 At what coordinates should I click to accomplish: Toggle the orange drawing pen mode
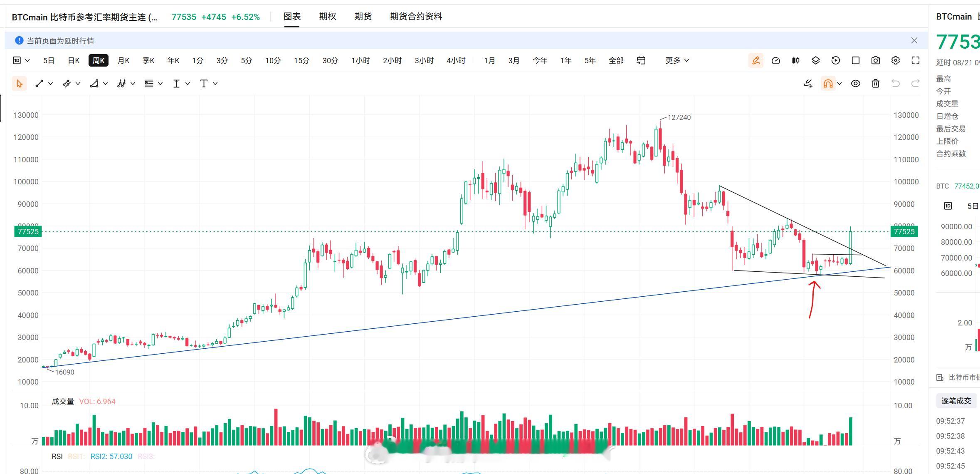[756, 60]
